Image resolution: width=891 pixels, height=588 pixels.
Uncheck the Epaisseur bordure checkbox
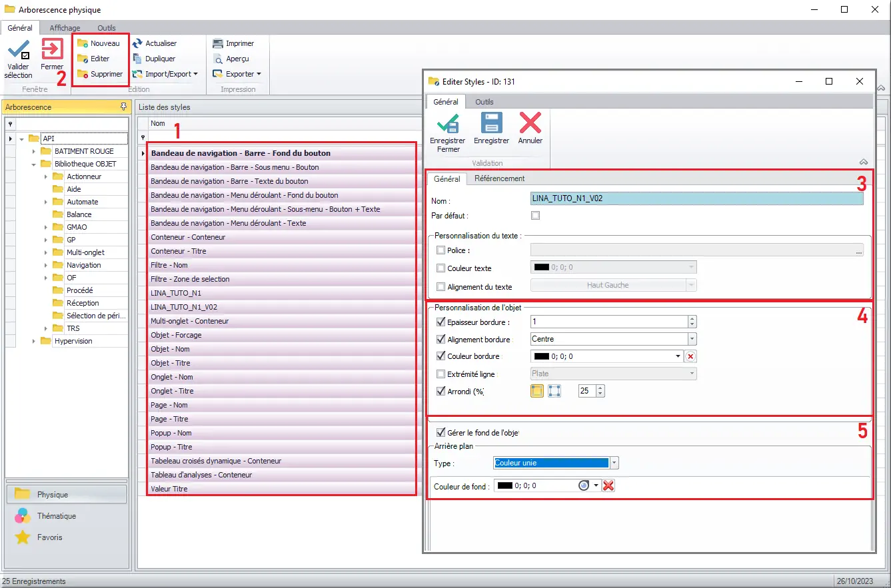(x=441, y=322)
